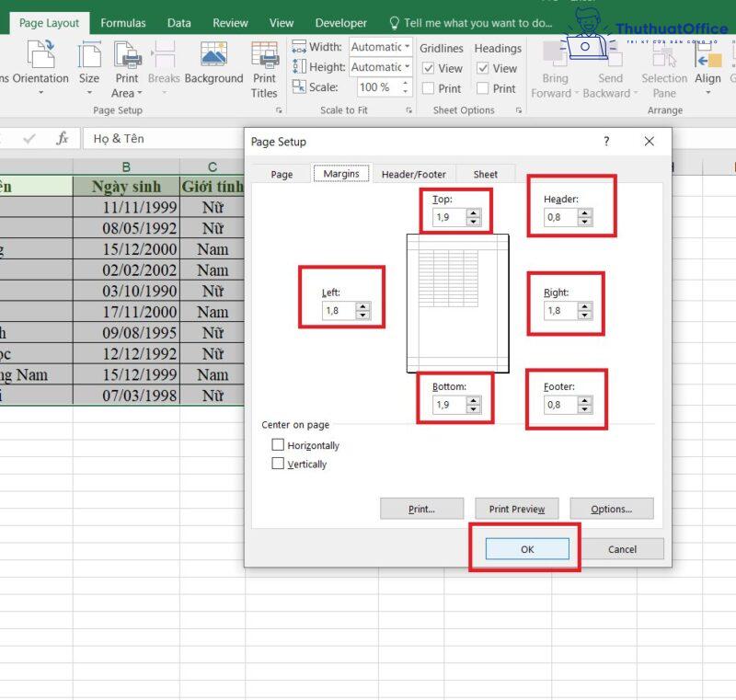
Task: Click the Print Preview button
Action: coord(516,509)
